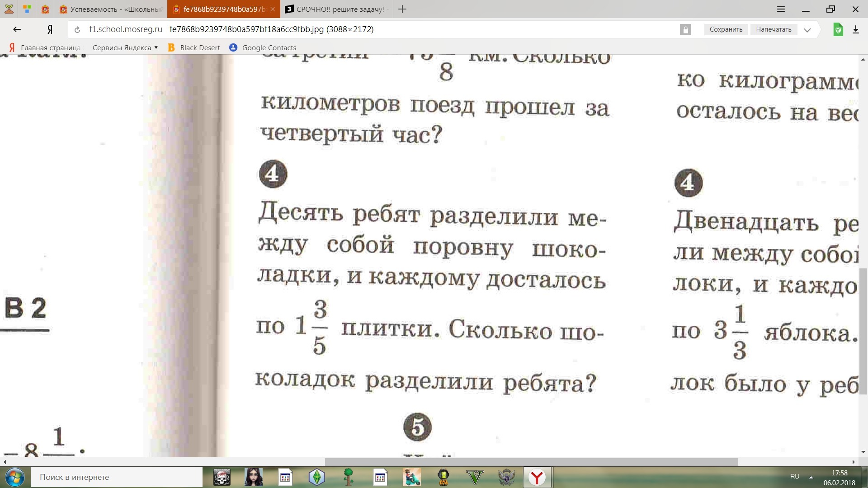Click the reload page icon
This screenshot has width=868, height=488.
77,30
